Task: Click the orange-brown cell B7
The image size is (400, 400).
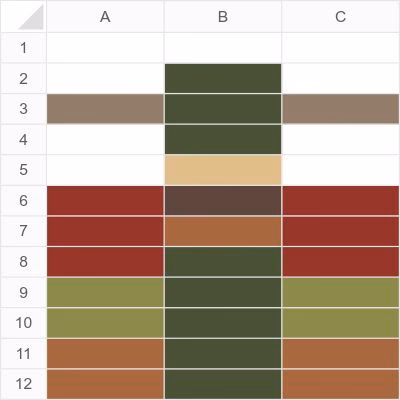Action: (x=223, y=231)
